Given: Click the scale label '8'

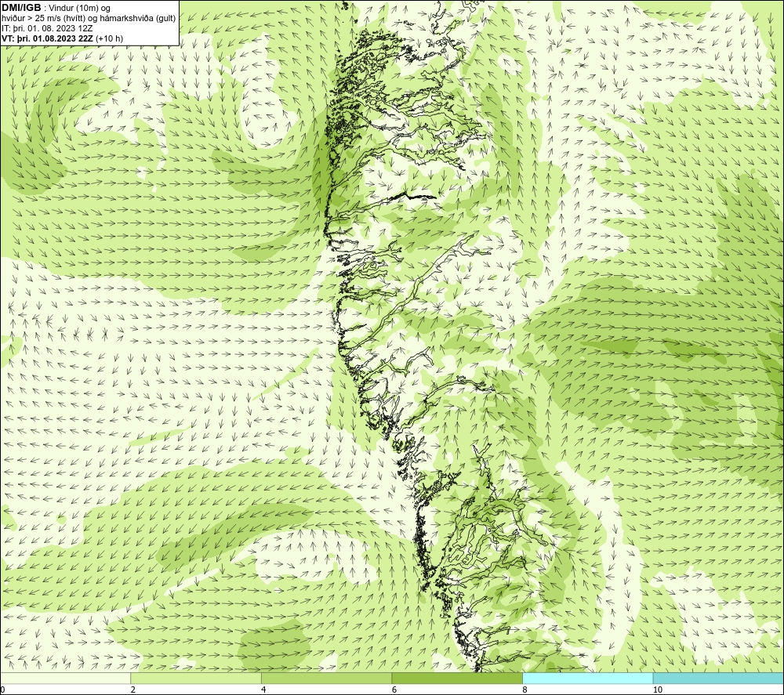Looking at the screenshot, I should [x=525, y=690].
